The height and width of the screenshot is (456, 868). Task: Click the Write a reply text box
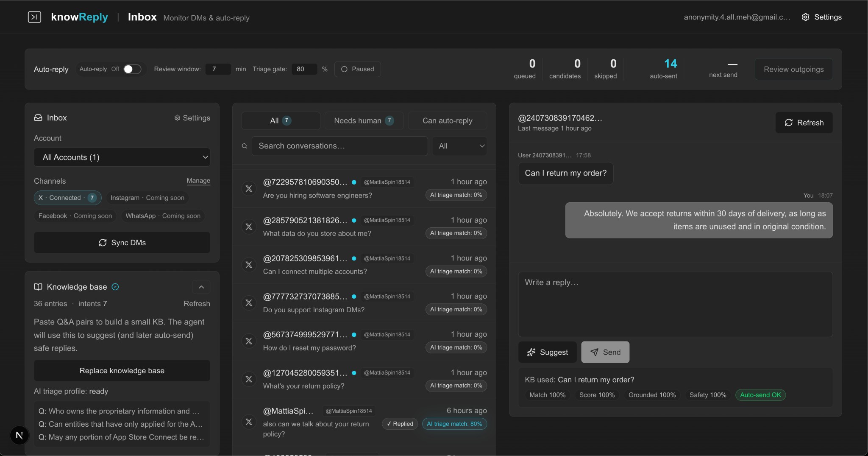click(x=675, y=304)
